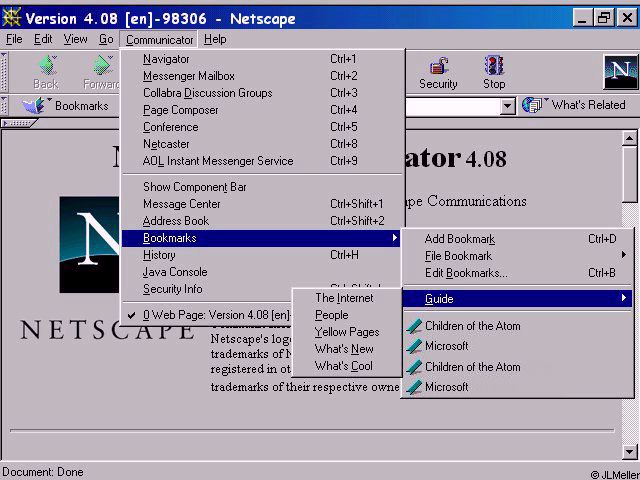Open Message Center
Screen dimensions: 640x480
tap(263, 204)
